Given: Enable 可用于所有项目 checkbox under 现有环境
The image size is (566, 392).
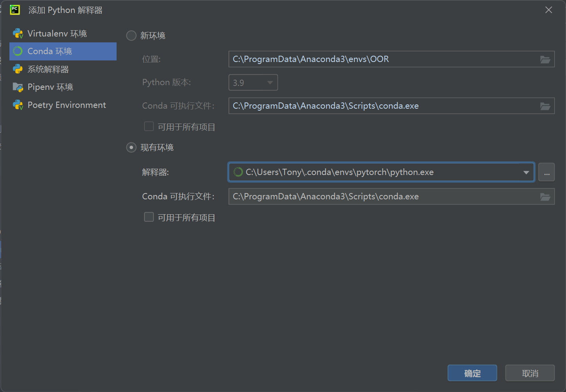Looking at the screenshot, I should [149, 217].
